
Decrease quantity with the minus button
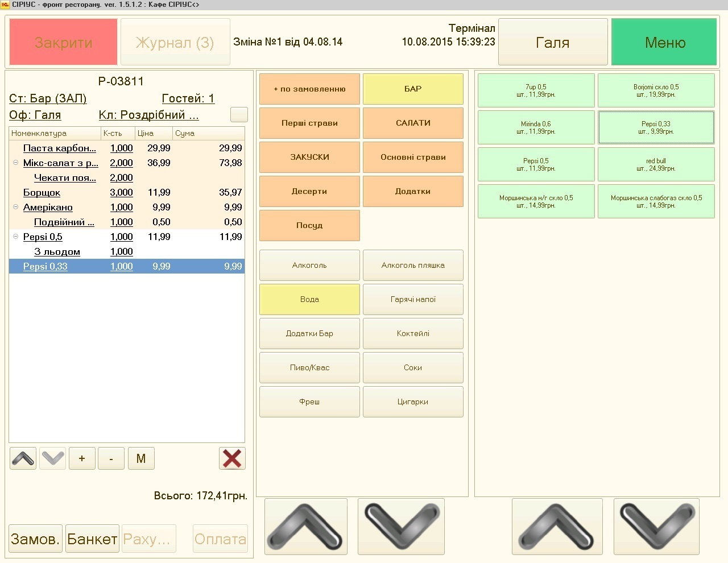111,458
